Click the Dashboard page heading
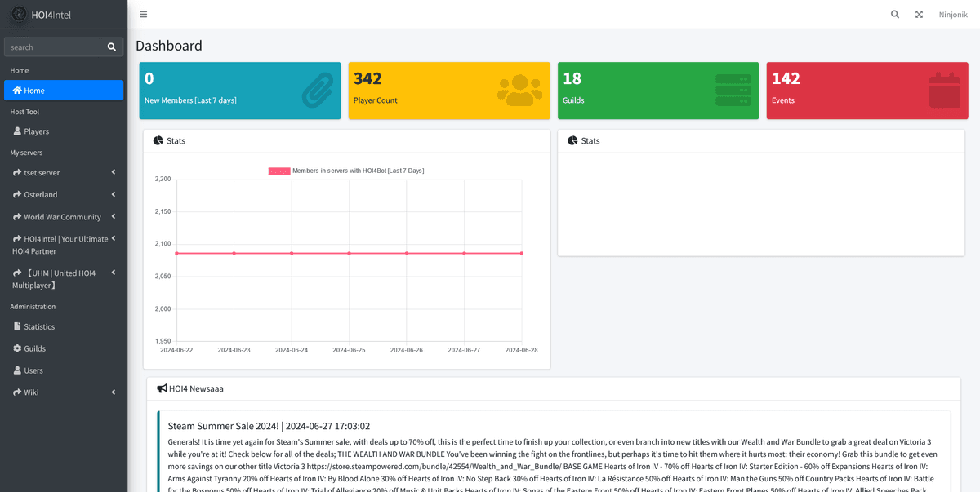The image size is (980, 492). point(169,46)
